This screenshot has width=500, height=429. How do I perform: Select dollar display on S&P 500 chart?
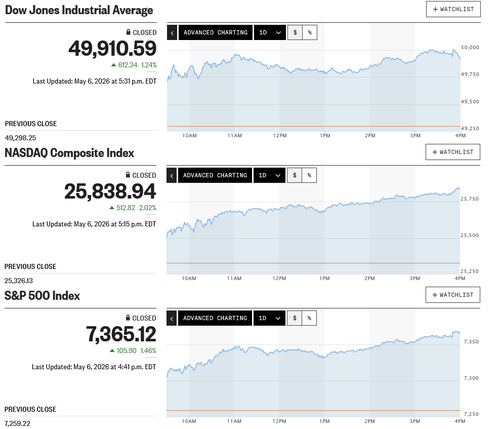pos(294,318)
